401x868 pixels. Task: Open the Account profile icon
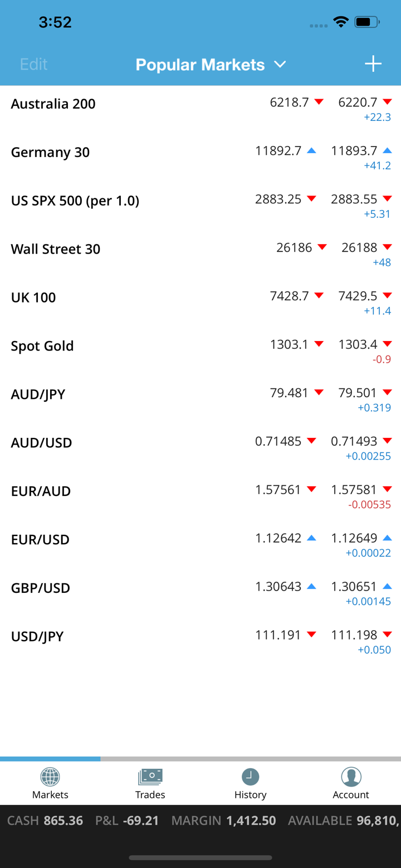[351, 776]
